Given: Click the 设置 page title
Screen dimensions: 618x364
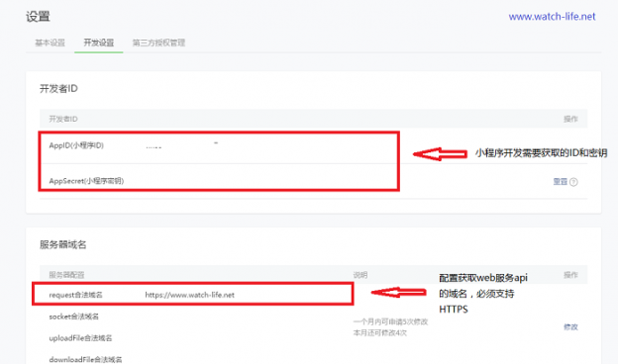Looking at the screenshot, I should [x=38, y=17].
